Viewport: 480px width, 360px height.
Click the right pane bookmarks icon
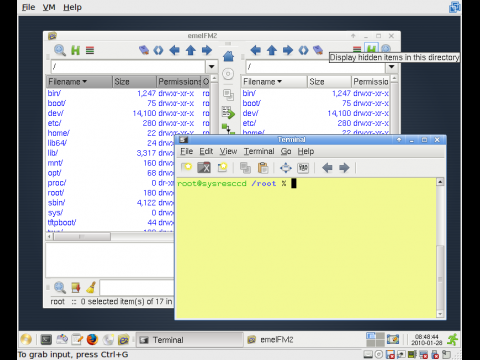pos(318,50)
